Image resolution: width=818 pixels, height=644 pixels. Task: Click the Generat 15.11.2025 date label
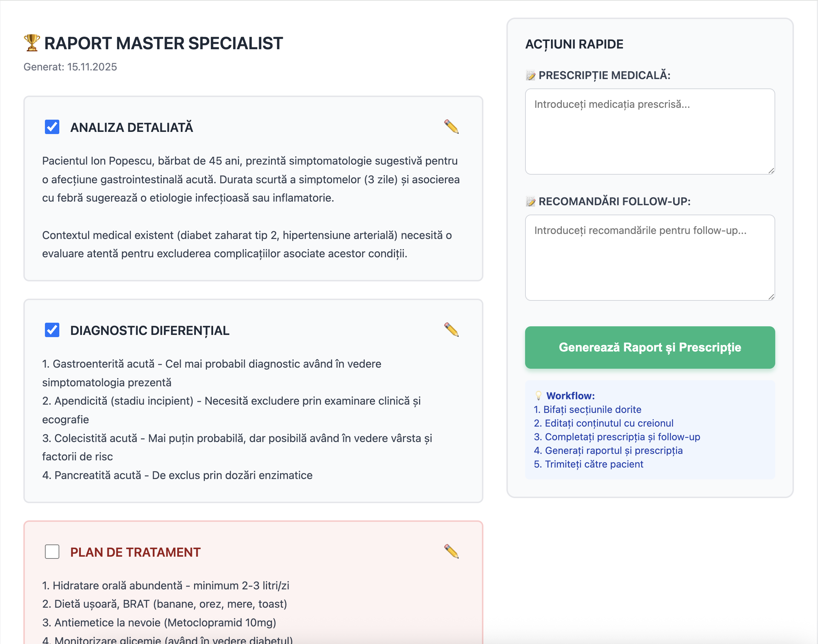(70, 67)
